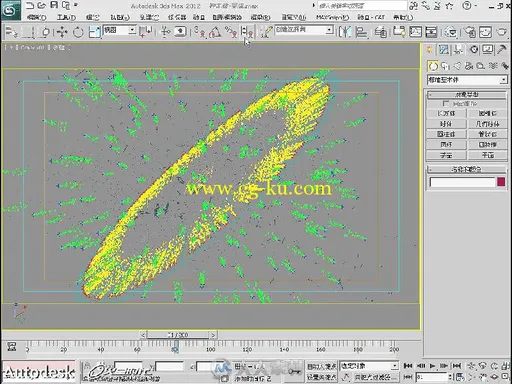
Task: Click the object color swatch
Action: tap(501, 182)
